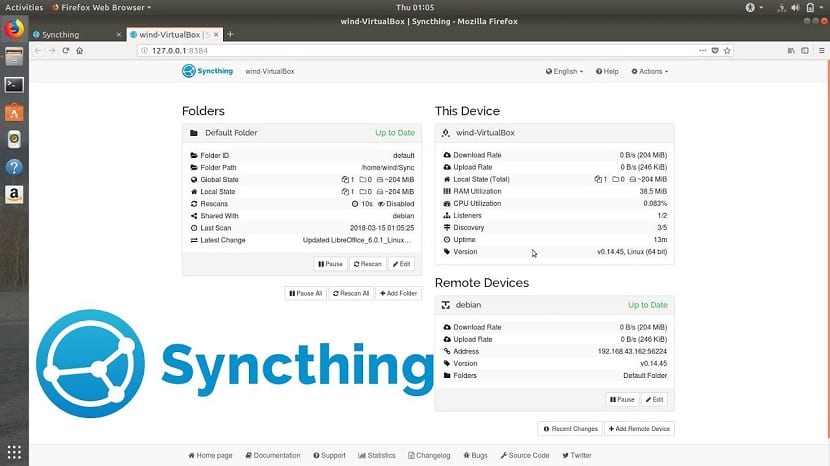Open the Home page footer link
This screenshot has height=466, width=830.
click(210, 455)
